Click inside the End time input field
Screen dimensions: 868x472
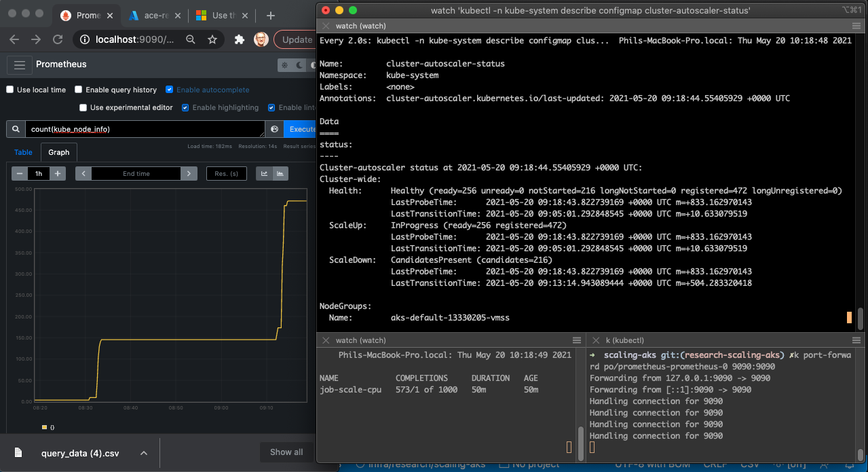coord(135,173)
